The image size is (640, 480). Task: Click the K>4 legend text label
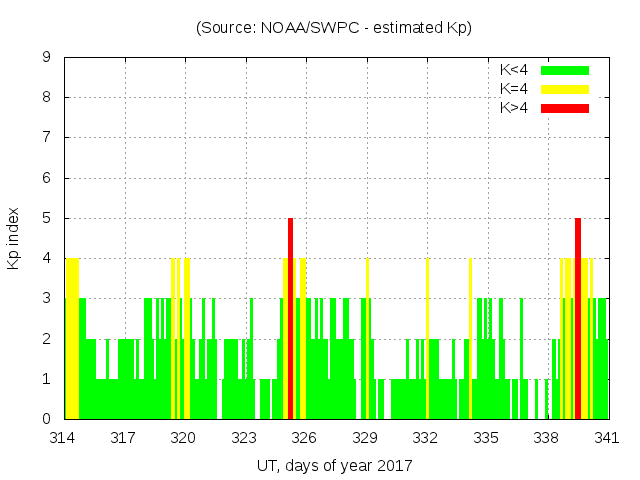(x=514, y=108)
